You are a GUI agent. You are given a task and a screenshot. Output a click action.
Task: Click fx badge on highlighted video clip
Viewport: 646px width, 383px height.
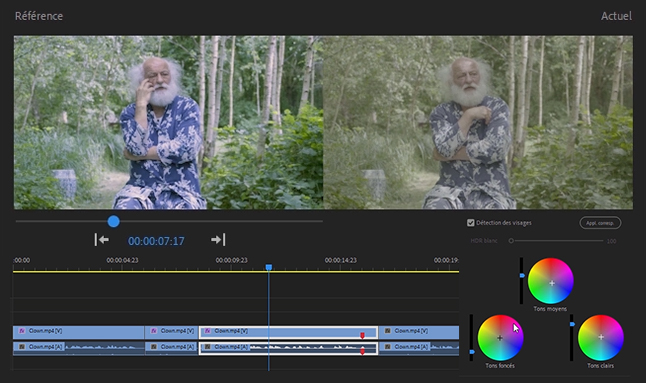click(x=208, y=331)
